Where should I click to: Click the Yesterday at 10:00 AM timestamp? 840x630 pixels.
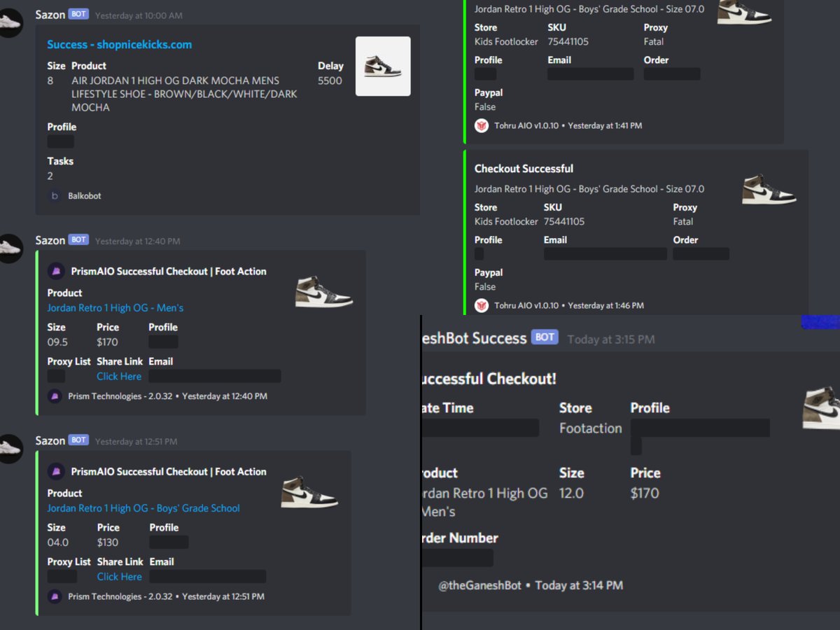(x=139, y=15)
